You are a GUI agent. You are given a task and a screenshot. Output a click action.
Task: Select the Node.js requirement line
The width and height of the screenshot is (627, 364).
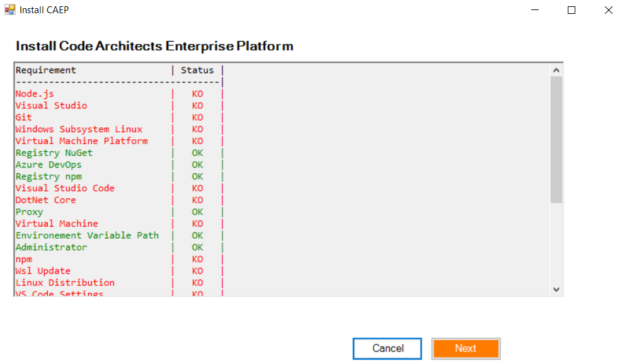35,94
